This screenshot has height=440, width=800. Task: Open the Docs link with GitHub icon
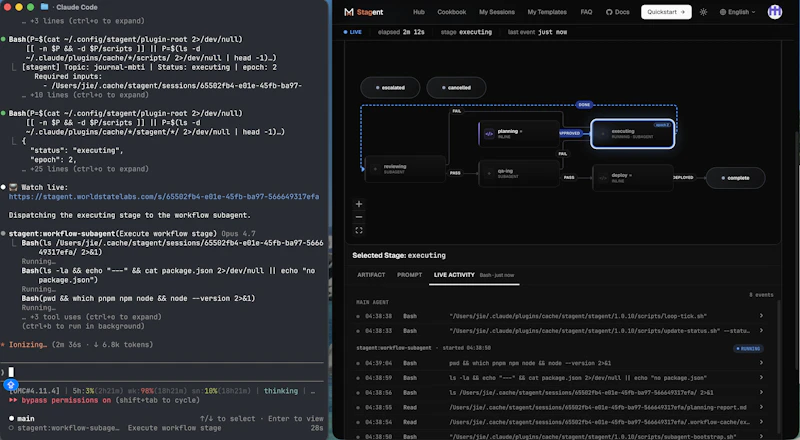617,12
